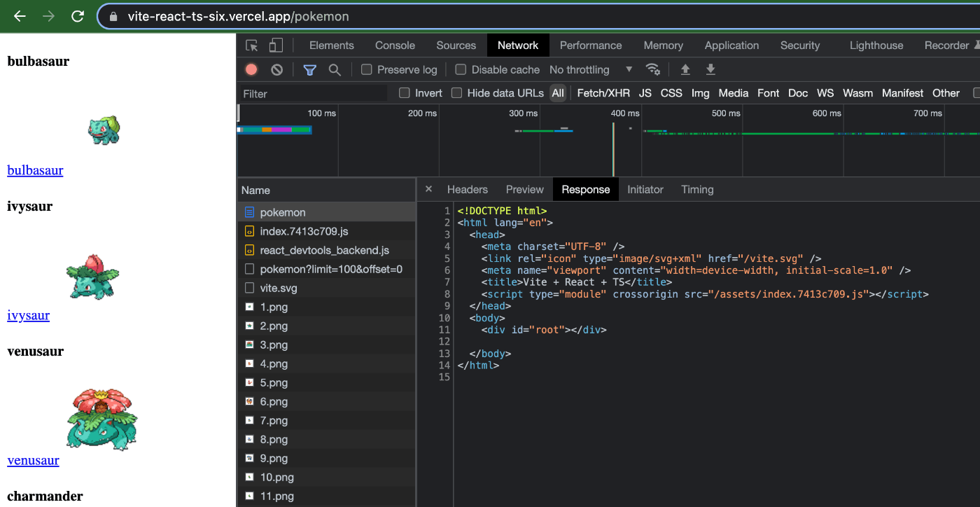Switch to the Console tab
The width and height of the screenshot is (980, 507).
(395, 46)
